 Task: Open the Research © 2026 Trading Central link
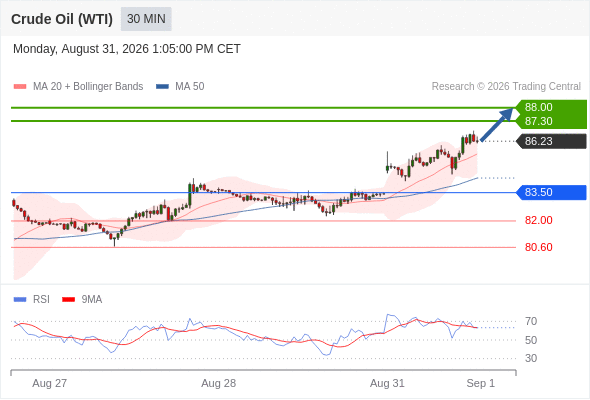click(506, 87)
